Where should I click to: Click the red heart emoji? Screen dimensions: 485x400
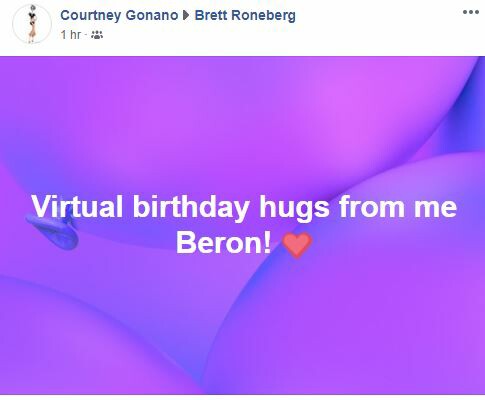pyautogui.click(x=297, y=245)
